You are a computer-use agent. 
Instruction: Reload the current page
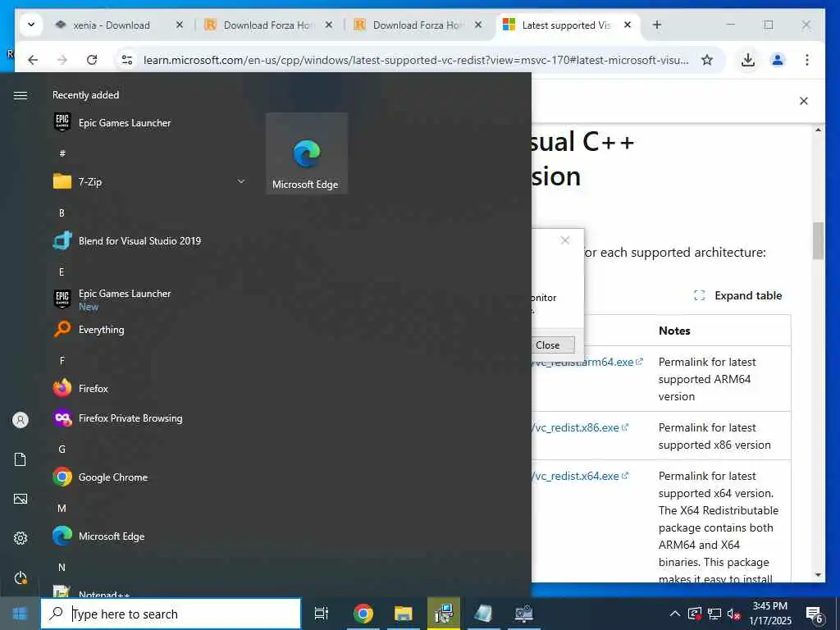tap(92, 60)
